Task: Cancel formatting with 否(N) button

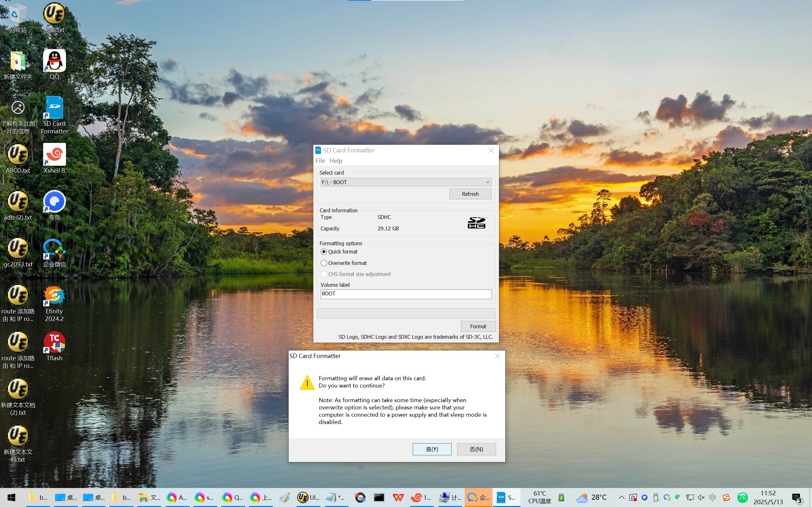Action: click(x=476, y=449)
